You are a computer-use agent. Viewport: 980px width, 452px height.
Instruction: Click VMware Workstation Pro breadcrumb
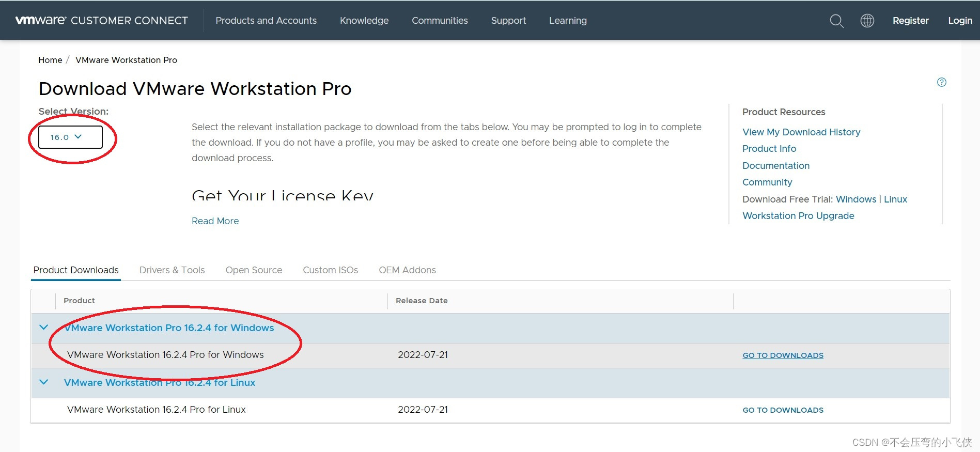tap(126, 60)
